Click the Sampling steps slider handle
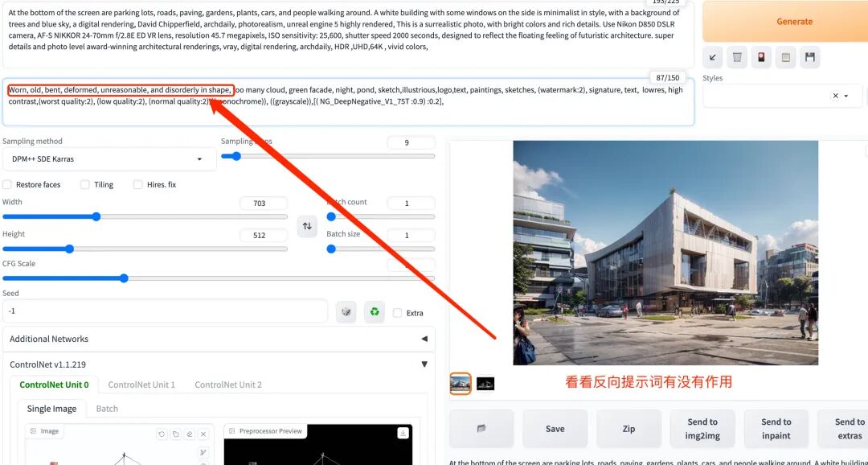Screen dimensions: 868x465 pyautogui.click(x=235, y=156)
